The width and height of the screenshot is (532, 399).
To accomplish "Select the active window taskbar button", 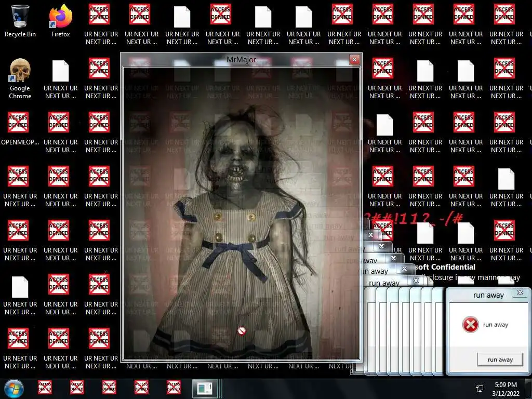I will [205, 389].
